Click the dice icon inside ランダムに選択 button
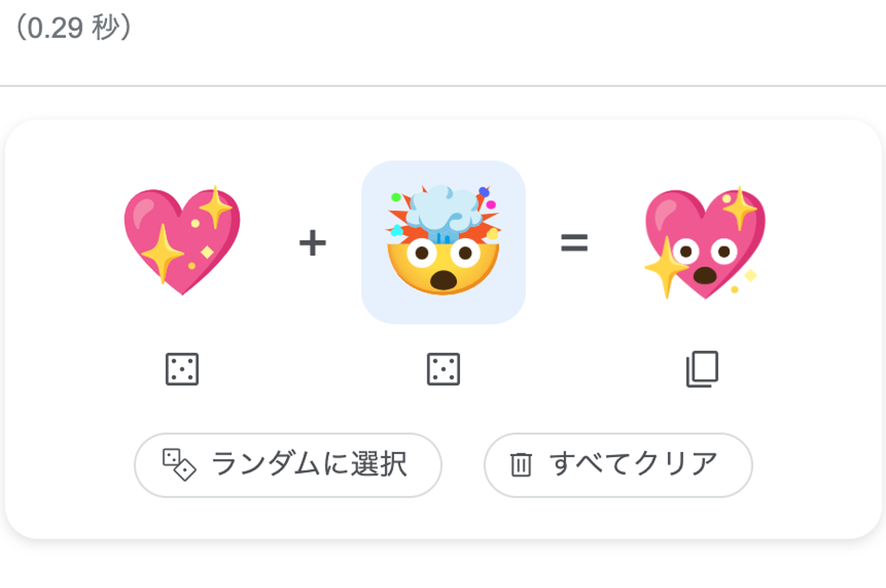The image size is (886, 588). (179, 465)
